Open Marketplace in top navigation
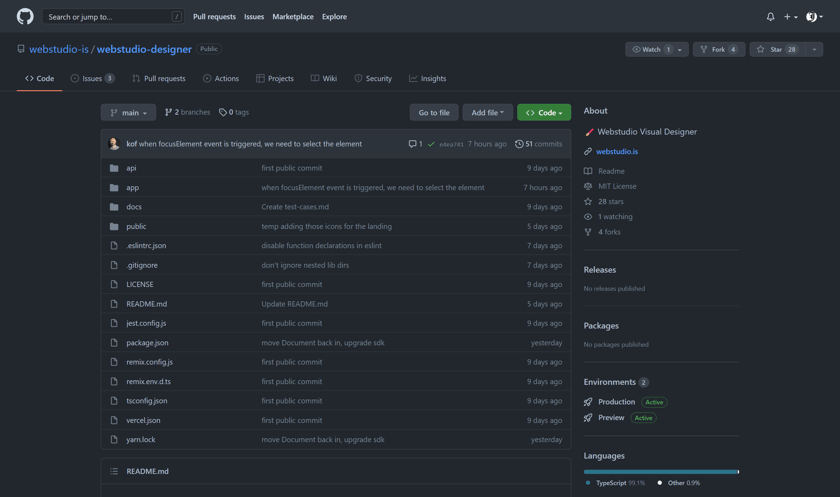The height and width of the screenshot is (497, 840). tap(293, 17)
